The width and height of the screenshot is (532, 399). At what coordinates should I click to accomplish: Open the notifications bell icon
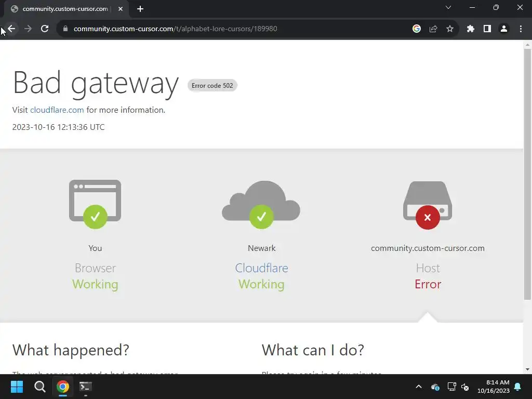click(518, 387)
